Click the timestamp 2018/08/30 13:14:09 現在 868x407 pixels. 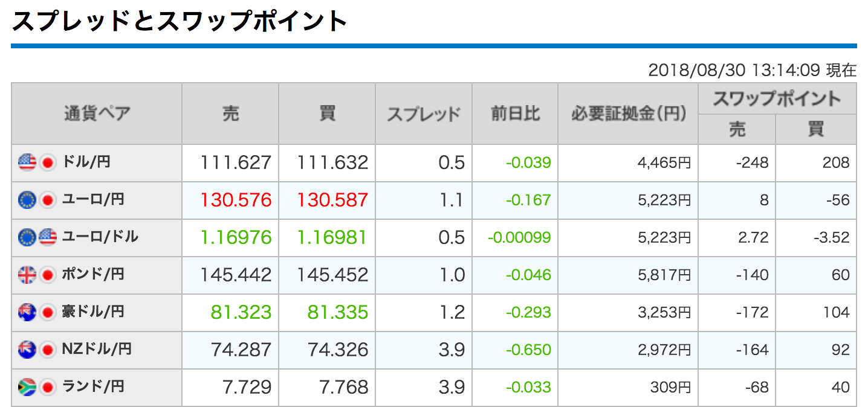point(752,70)
